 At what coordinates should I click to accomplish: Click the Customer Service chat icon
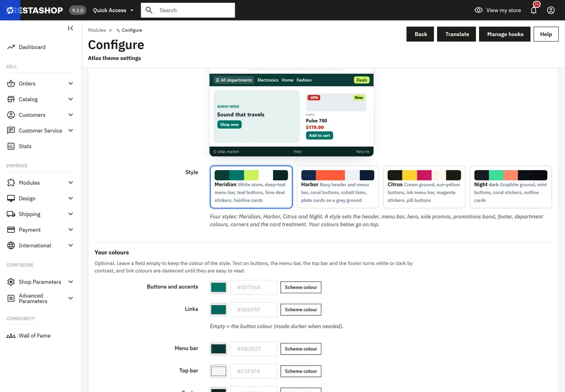11,131
